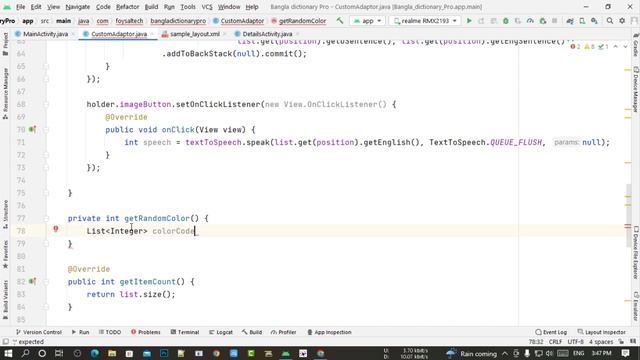Click the Attach Debugger to process icon

click(x=542, y=20)
